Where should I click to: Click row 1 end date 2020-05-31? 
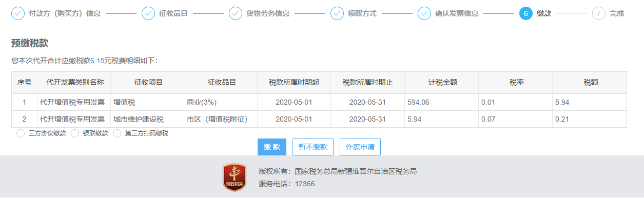(x=367, y=102)
